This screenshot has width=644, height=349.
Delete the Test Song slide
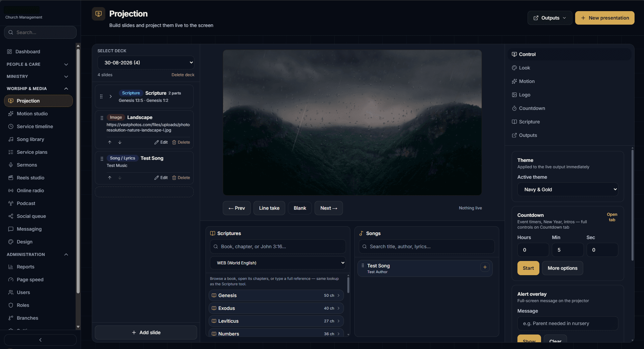[x=181, y=178]
